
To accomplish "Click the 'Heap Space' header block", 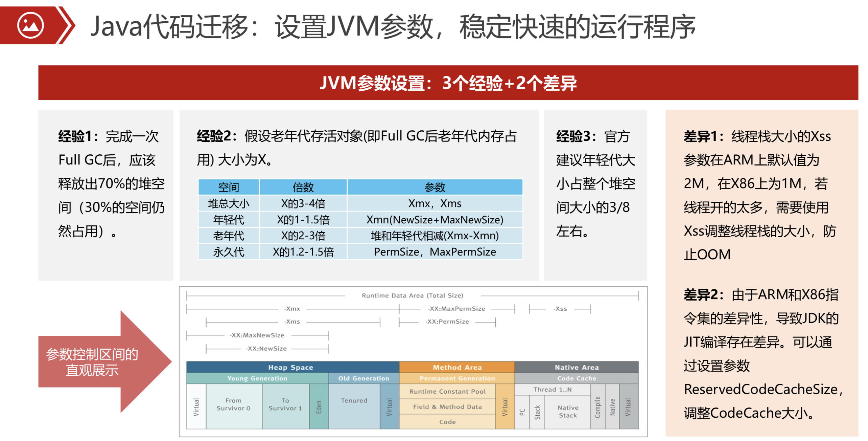I will tap(292, 367).
